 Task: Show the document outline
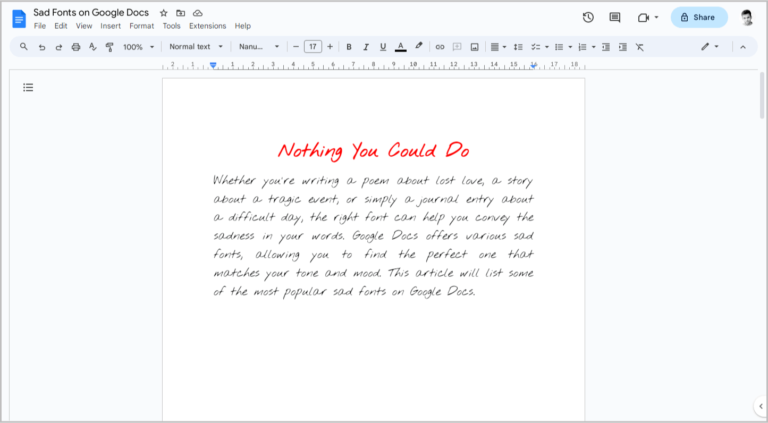(28, 88)
